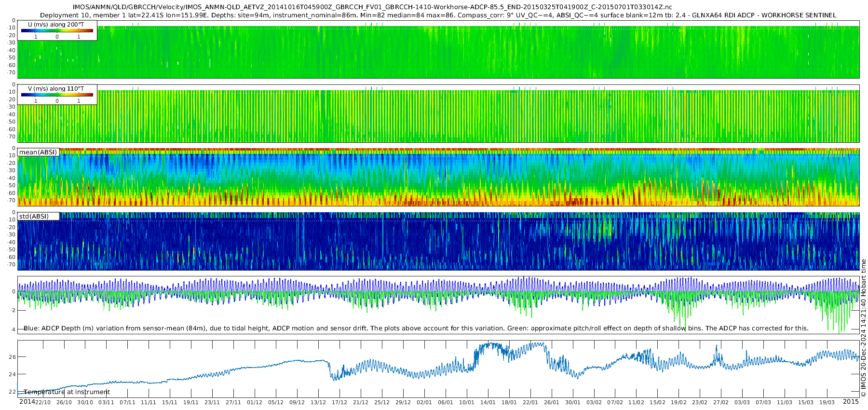Image resolution: width=868 pixels, height=410 pixels.
Task: Click the vertical 'IMOS 20-Dec-2024' timestamp text
Action: pos(863,328)
